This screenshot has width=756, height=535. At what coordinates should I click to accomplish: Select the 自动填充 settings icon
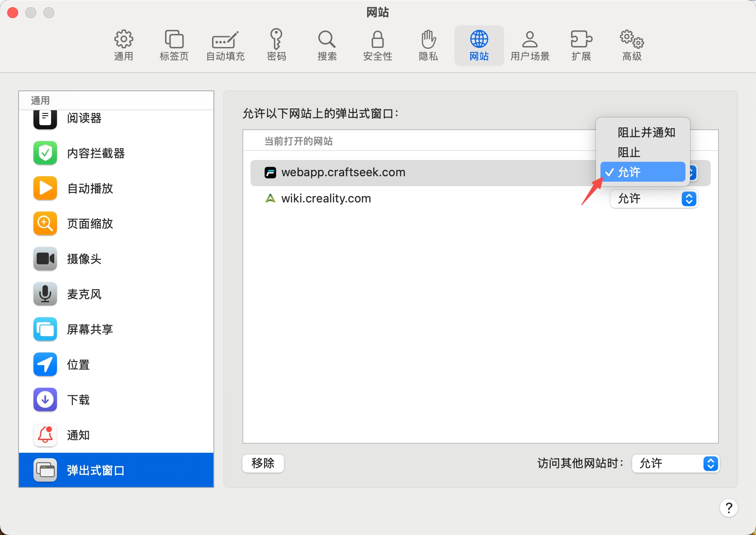pyautogui.click(x=225, y=44)
